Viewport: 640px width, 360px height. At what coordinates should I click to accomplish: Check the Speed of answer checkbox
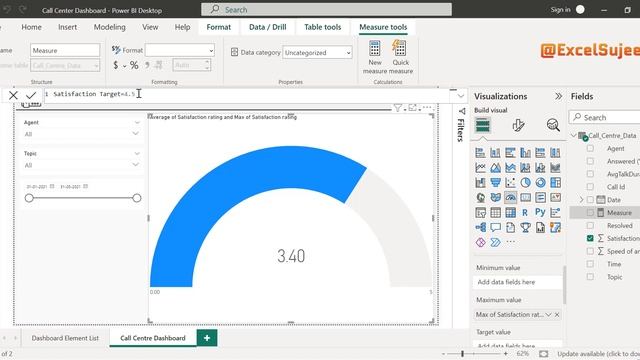(x=590, y=251)
